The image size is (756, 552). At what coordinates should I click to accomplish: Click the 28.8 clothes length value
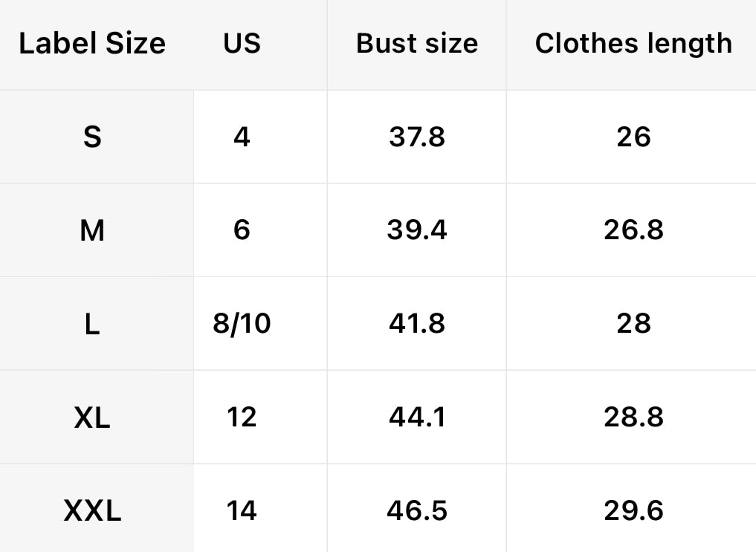click(633, 418)
